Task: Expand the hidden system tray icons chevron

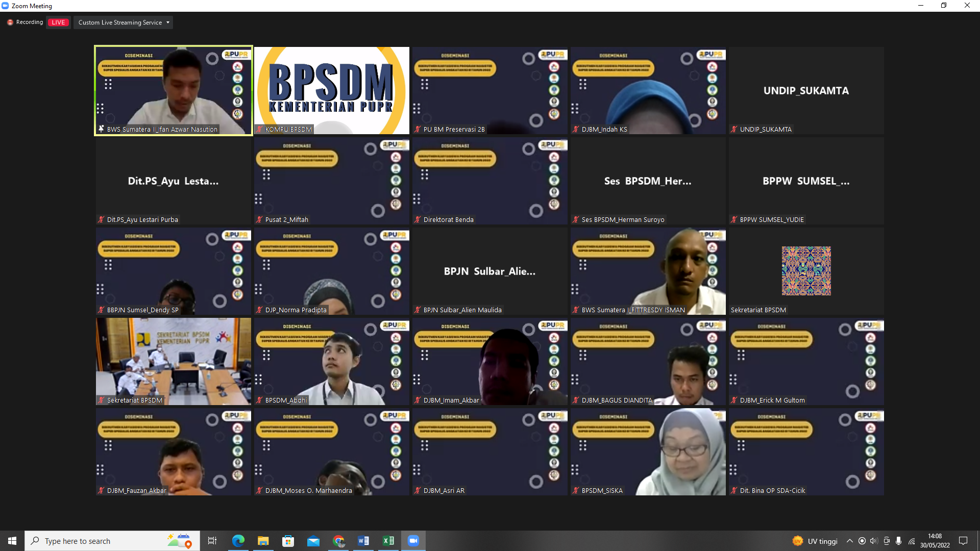Action: [x=850, y=541]
